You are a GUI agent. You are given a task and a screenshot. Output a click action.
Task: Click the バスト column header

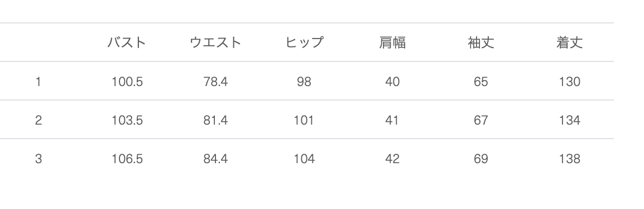127,42
